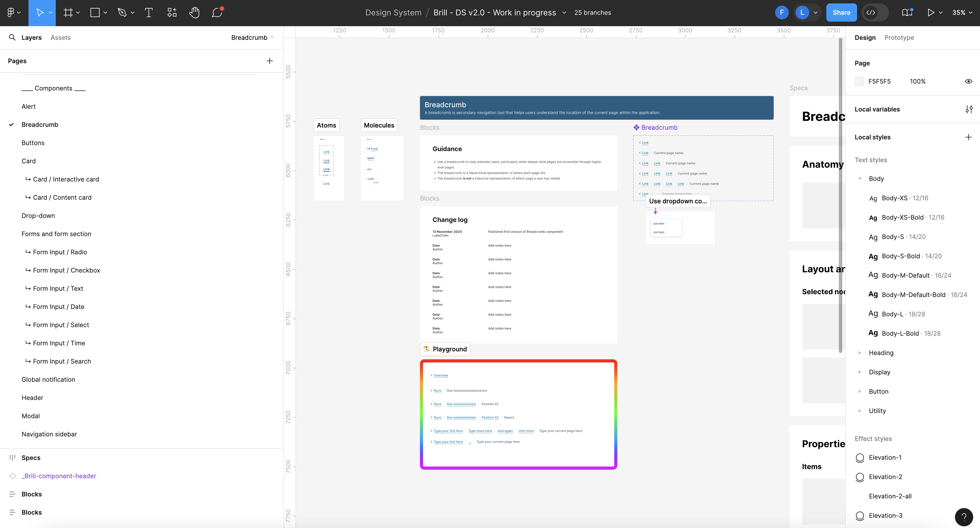
Task: Select the Move tool
Action: (x=40, y=13)
